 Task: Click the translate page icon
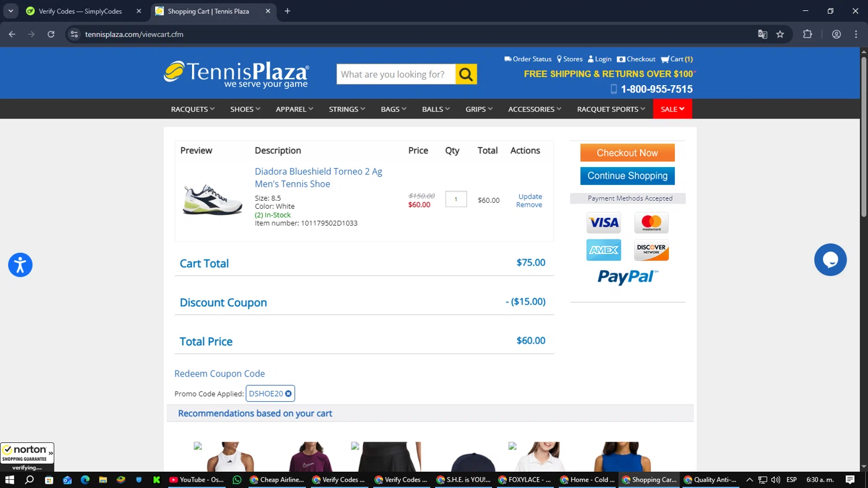(x=763, y=34)
